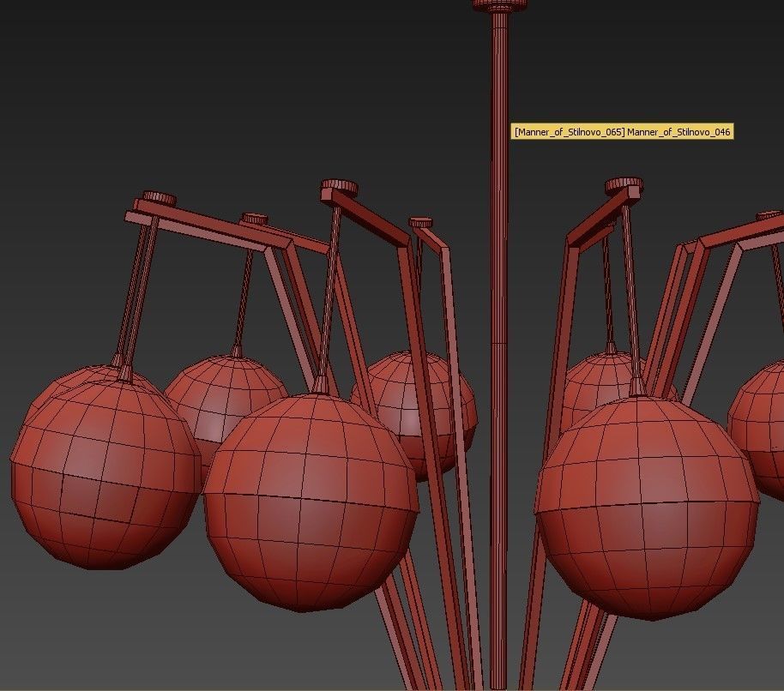Select the chandelier's central vertical rod

click(499, 350)
